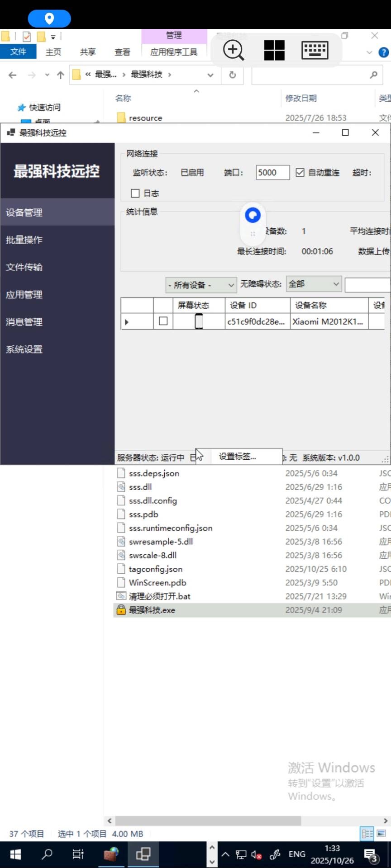
Task: Click the 清理必须打开.bat file icon
Action: point(121,596)
